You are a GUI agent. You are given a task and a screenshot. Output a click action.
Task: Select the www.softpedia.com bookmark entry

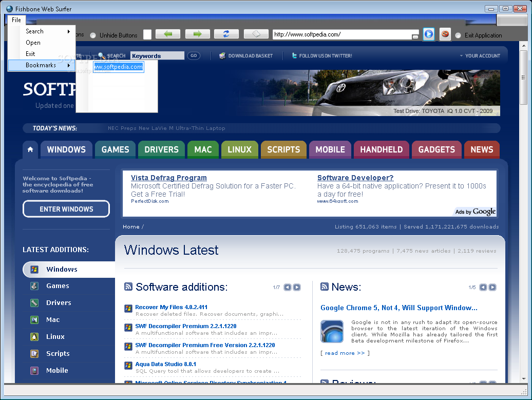(x=119, y=67)
